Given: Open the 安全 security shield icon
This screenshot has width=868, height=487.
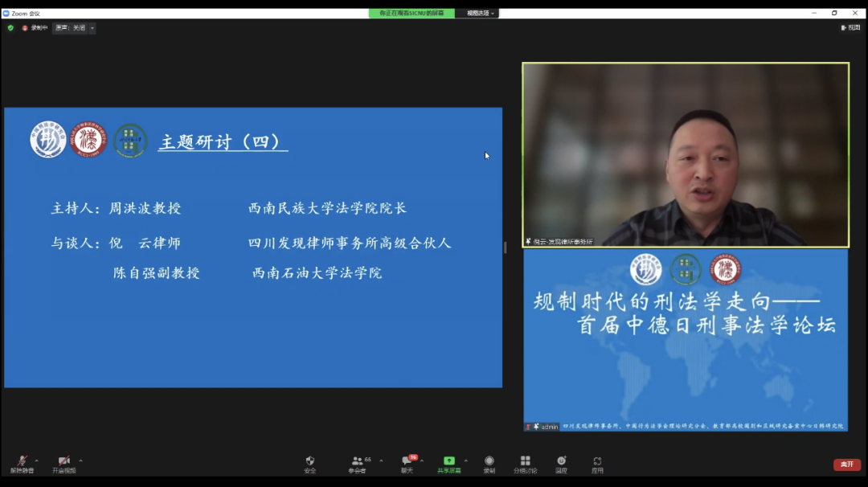Looking at the screenshot, I should [310, 463].
